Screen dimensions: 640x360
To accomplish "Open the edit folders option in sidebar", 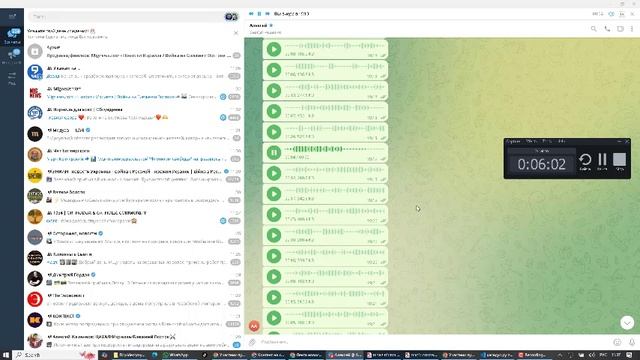I will pyautogui.click(x=12, y=78).
